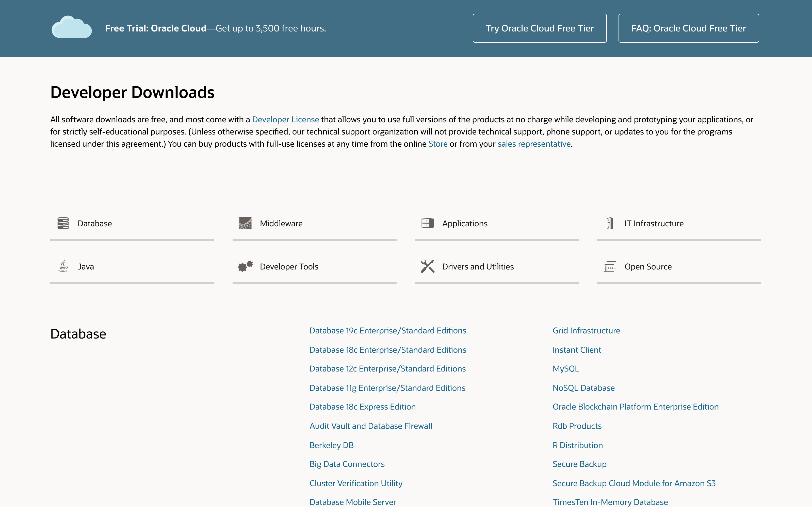Select the IT Infrastructure category tab
Viewport: 812px width, 507px height.
[679, 224]
